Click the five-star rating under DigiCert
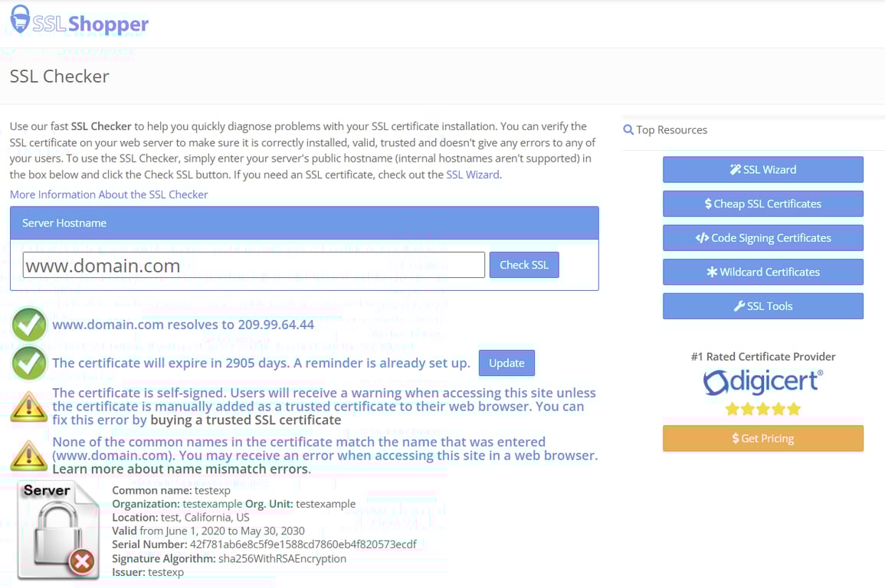885x588 pixels. pyautogui.click(x=762, y=409)
